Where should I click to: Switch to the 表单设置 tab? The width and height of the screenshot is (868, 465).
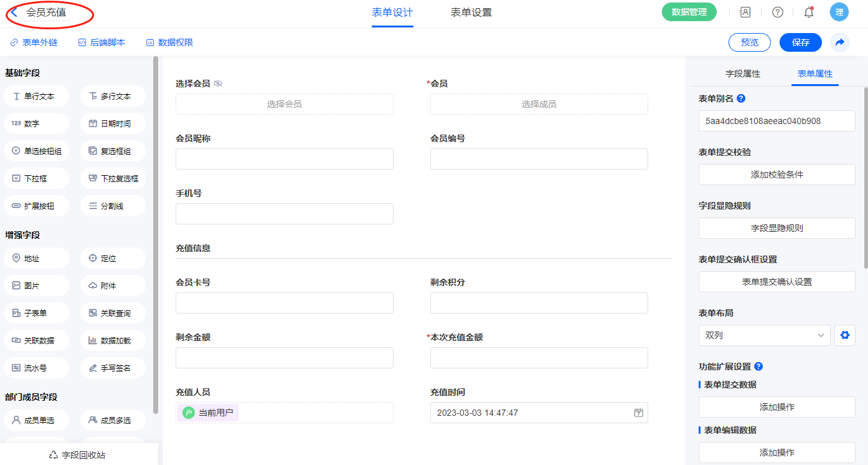(x=471, y=12)
